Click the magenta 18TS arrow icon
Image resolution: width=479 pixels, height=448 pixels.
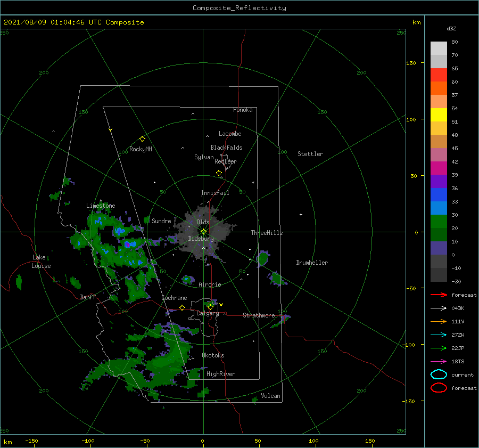(x=439, y=362)
